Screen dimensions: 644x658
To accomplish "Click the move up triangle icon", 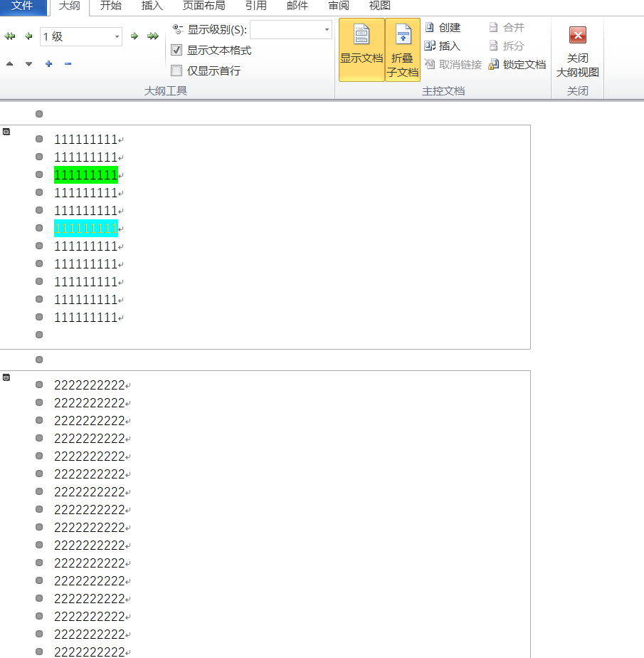I will coord(10,64).
